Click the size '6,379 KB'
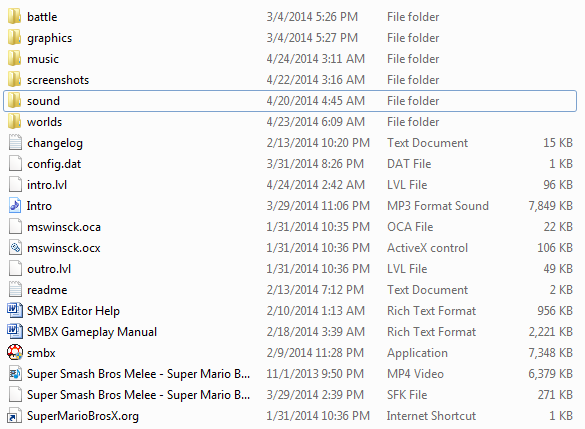The width and height of the screenshot is (585, 429). [550, 374]
